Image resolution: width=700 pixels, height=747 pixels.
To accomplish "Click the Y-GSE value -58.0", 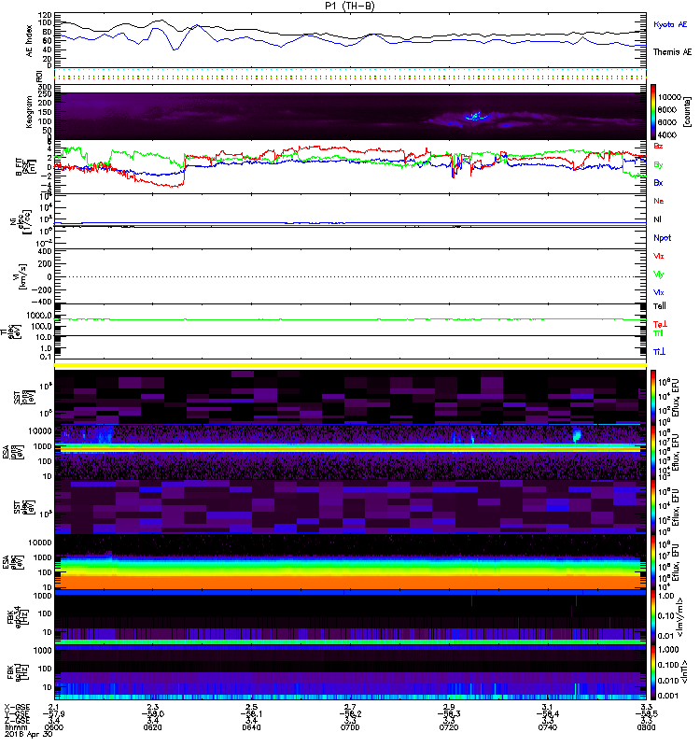I will (x=152, y=713).
